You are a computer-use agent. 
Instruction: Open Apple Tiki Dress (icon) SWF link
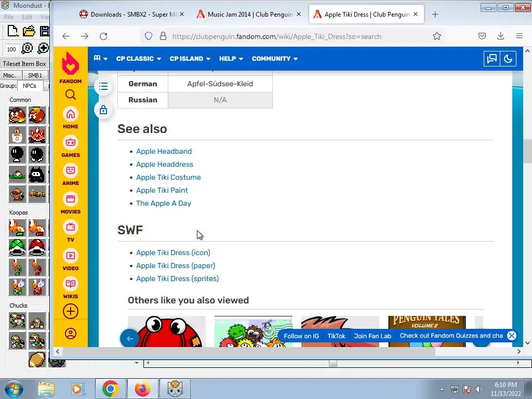click(x=173, y=253)
